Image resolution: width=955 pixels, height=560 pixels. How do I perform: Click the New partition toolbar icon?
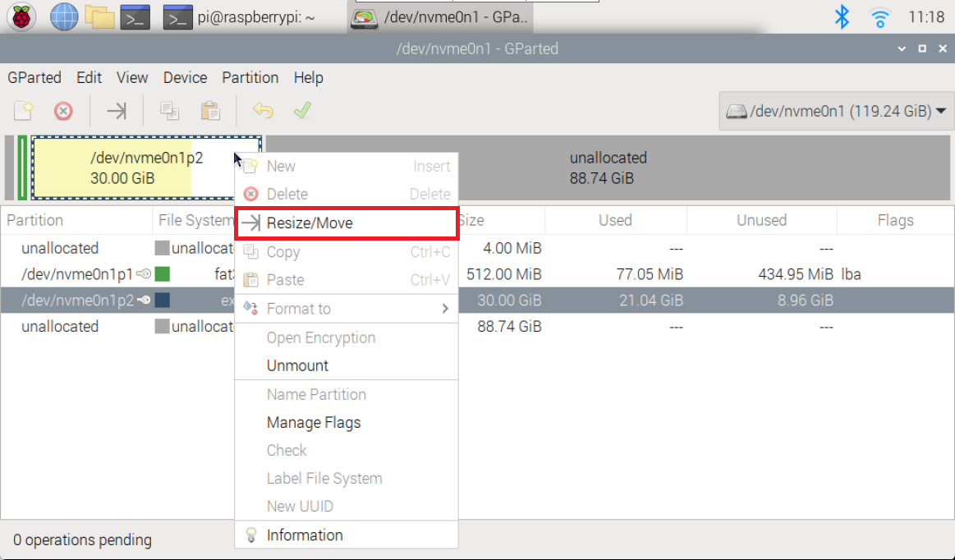(24, 111)
